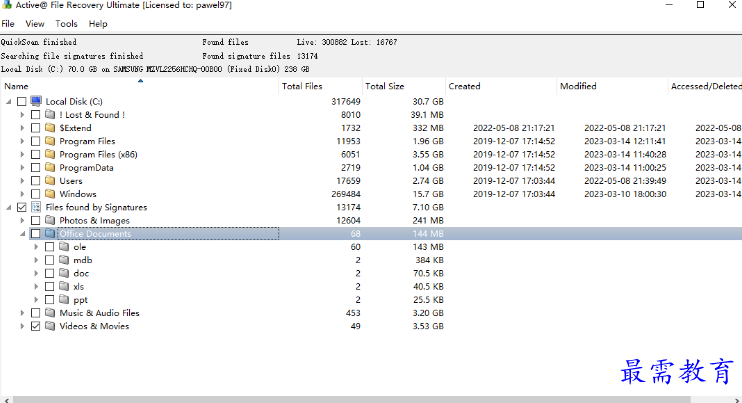The width and height of the screenshot is (742, 403).
Task: Tick the Lost & Found checkbox
Action: (x=35, y=114)
